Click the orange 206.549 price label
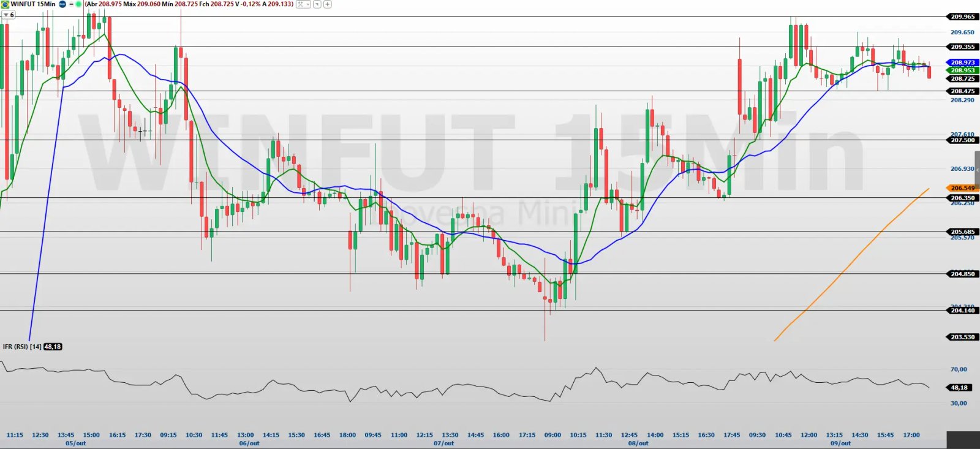Viewport: 980px width, 449px height. pos(963,188)
